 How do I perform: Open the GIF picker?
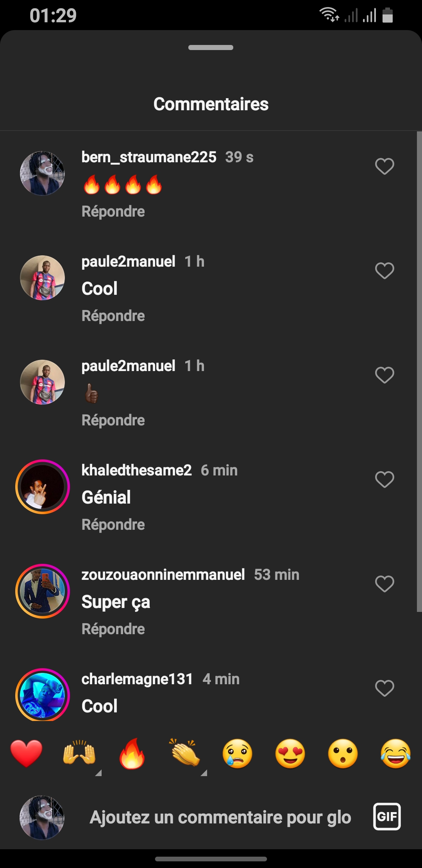[387, 816]
